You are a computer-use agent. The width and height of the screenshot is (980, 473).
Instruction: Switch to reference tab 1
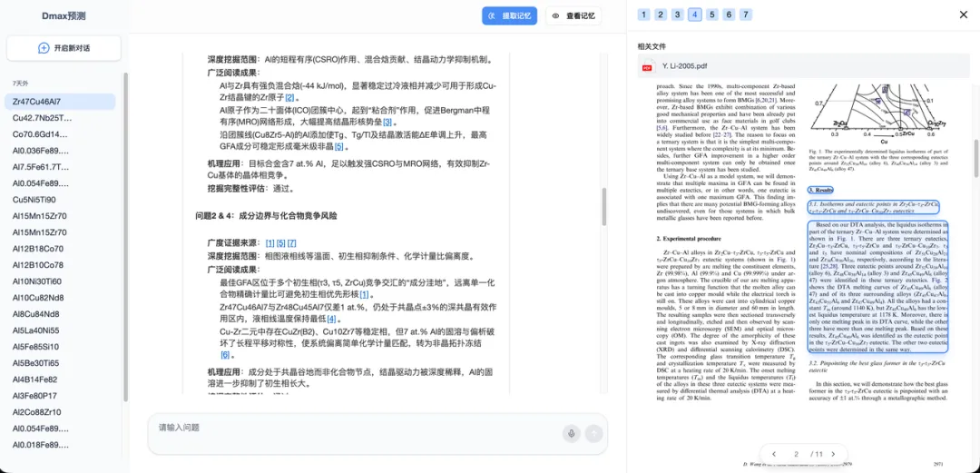point(643,15)
